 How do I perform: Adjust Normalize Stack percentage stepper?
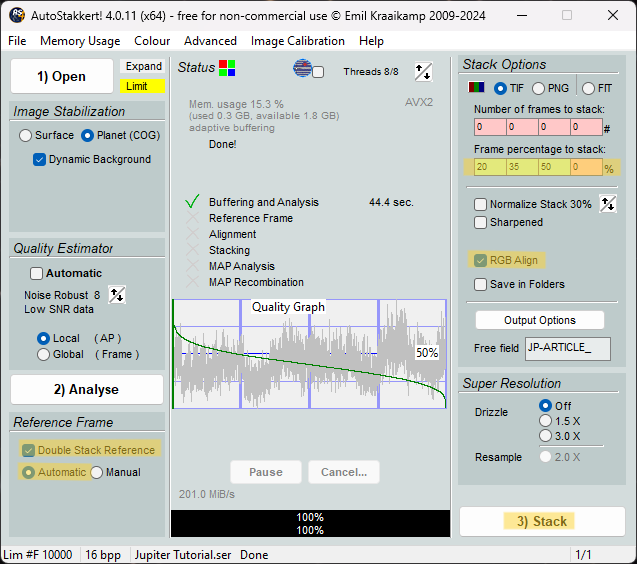pyautogui.click(x=608, y=204)
